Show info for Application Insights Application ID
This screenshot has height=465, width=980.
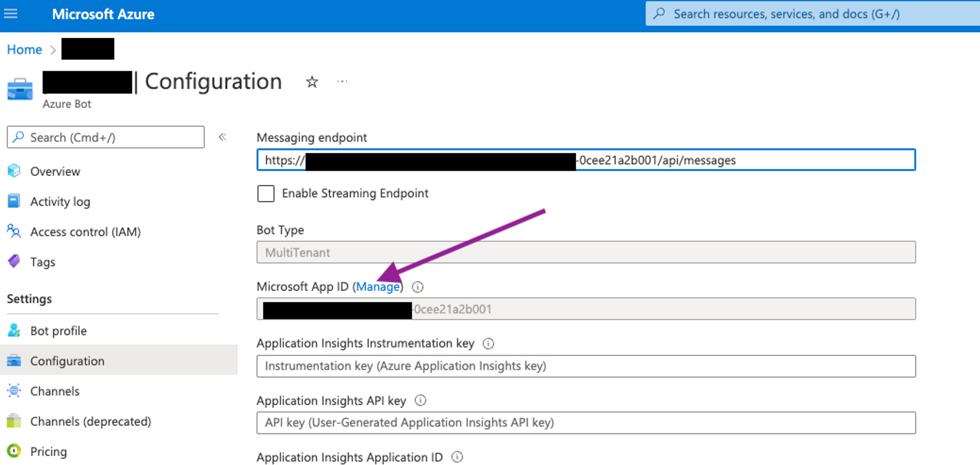pyautogui.click(x=457, y=457)
